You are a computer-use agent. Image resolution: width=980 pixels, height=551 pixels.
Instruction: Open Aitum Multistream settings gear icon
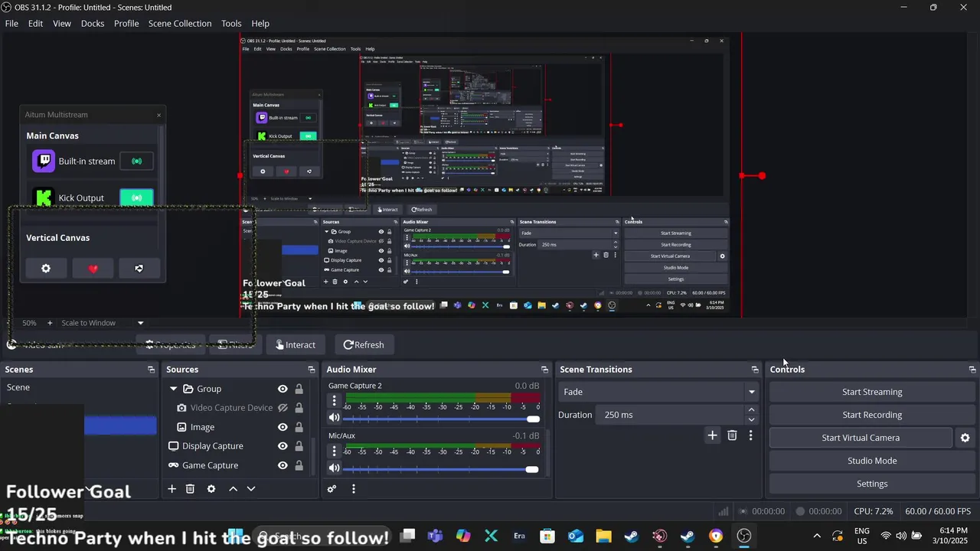46,269
